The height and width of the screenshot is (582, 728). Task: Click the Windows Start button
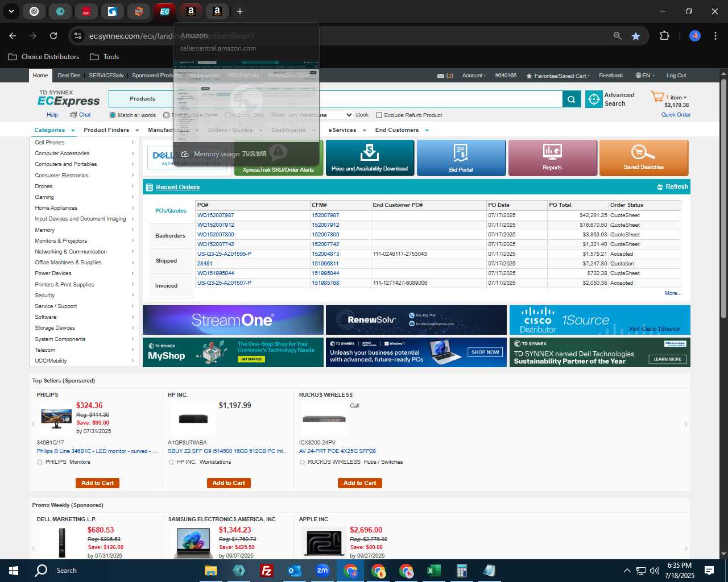pyautogui.click(x=14, y=571)
